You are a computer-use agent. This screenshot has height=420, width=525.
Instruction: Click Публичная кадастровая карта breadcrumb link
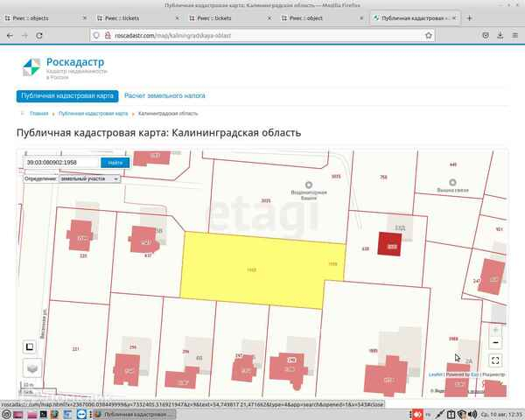(x=93, y=114)
